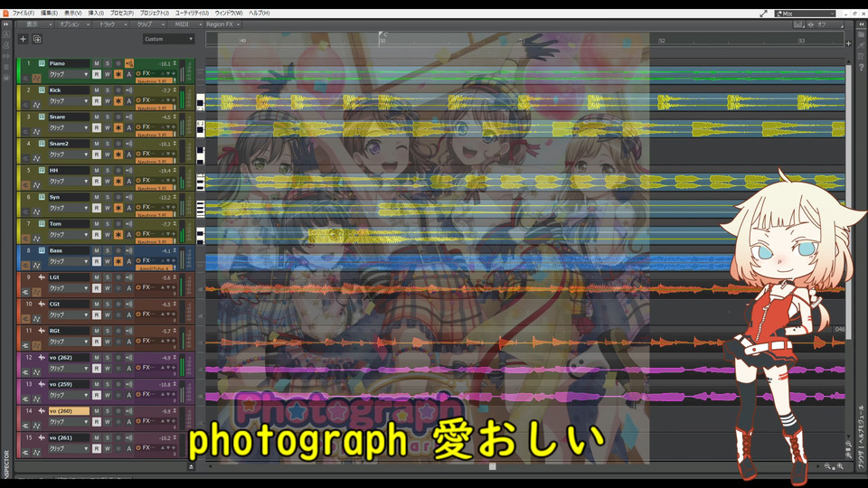The image size is (868, 488).
Task: Open the トラック track view menu
Action: (x=110, y=24)
